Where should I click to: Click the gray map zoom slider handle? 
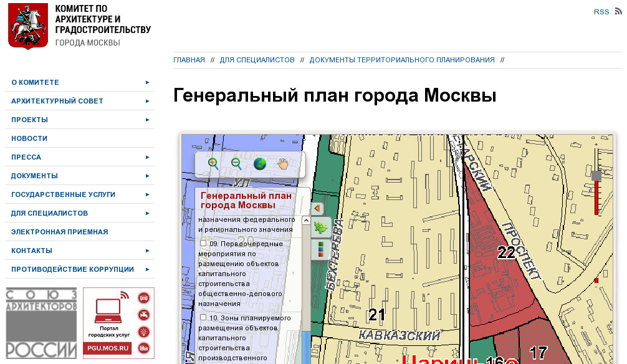pos(596,176)
